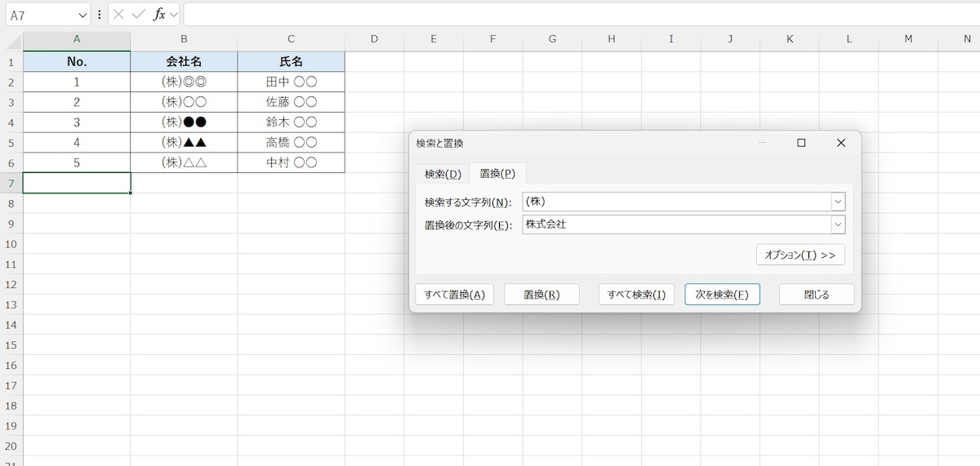Expand the fx function dropdown chevron
Image resolution: width=980 pixels, height=466 pixels.
[174, 15]
